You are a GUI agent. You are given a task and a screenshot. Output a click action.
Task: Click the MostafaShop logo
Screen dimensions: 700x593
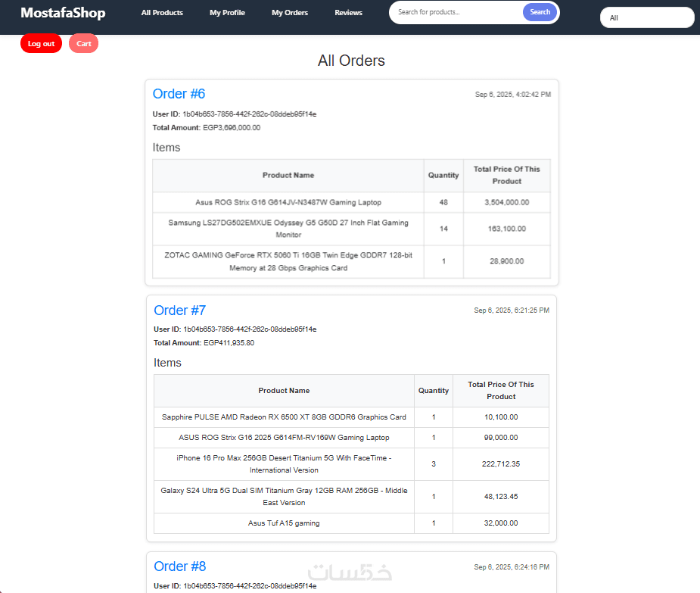click(63, 13)
